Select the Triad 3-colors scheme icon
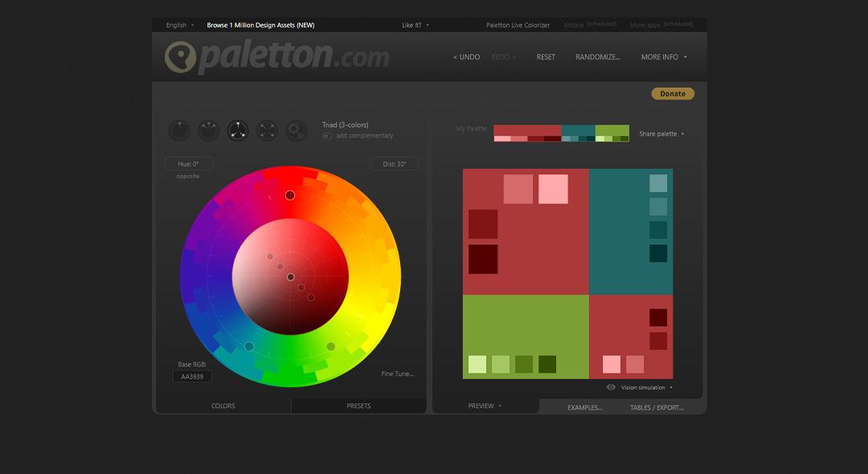 click(237, 130)
